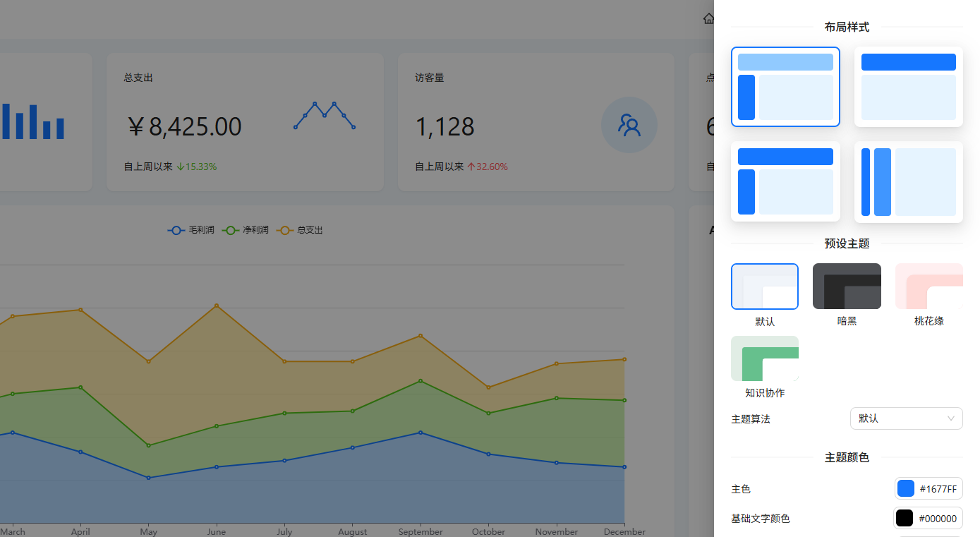
Task: Hide the 总支出 series via chart legend
Action: point(300,230)
